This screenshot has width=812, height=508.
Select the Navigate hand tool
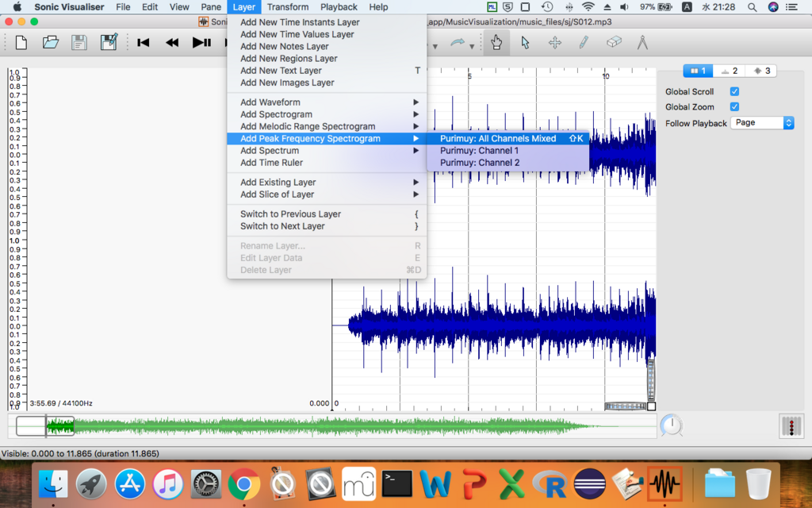(x=496, y=43)
